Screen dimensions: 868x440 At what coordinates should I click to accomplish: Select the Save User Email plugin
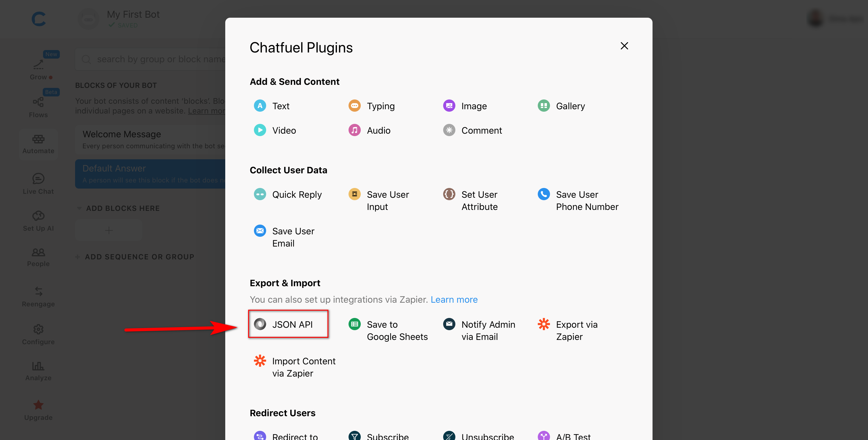[284, 237]
